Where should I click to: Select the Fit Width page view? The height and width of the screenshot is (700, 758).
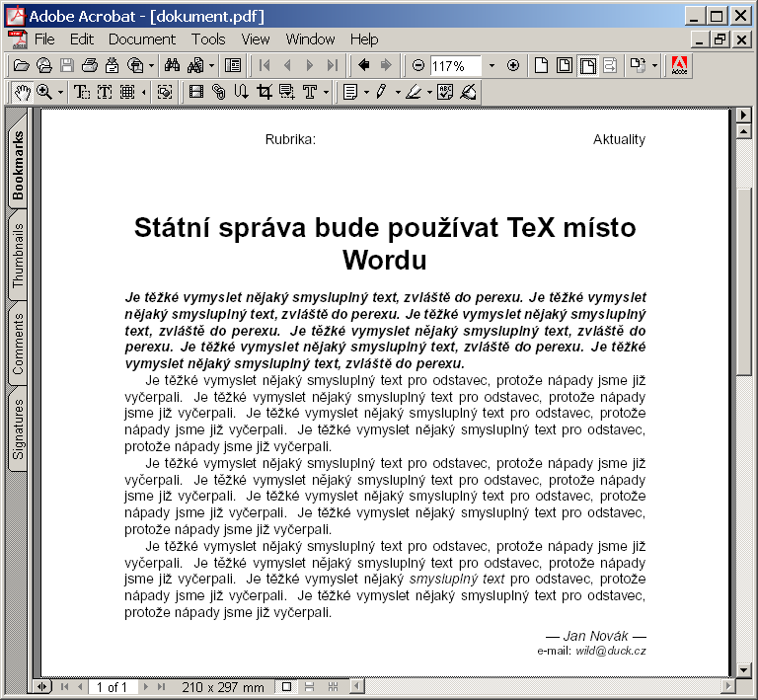(588, 65)
